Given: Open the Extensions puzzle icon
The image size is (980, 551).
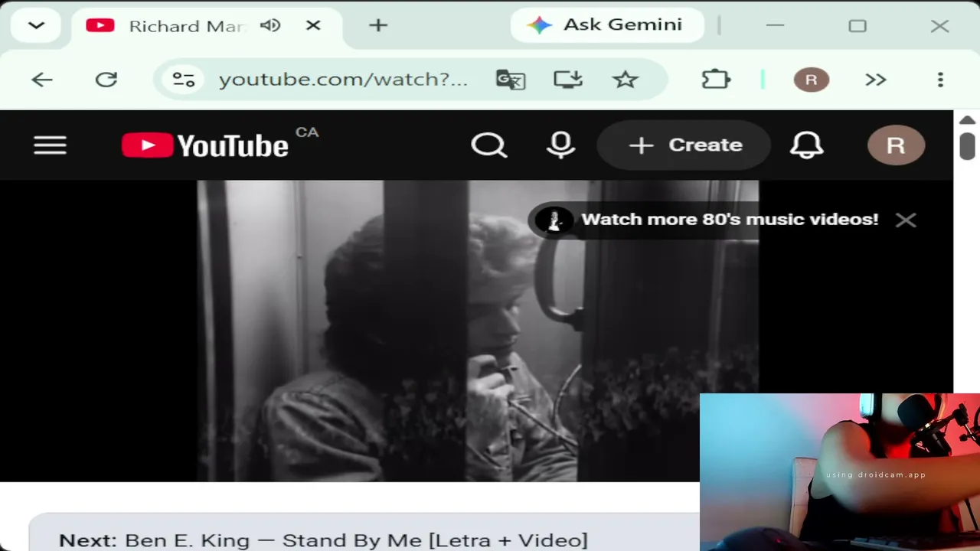Looking at the screenshot, I should (717, 80).
